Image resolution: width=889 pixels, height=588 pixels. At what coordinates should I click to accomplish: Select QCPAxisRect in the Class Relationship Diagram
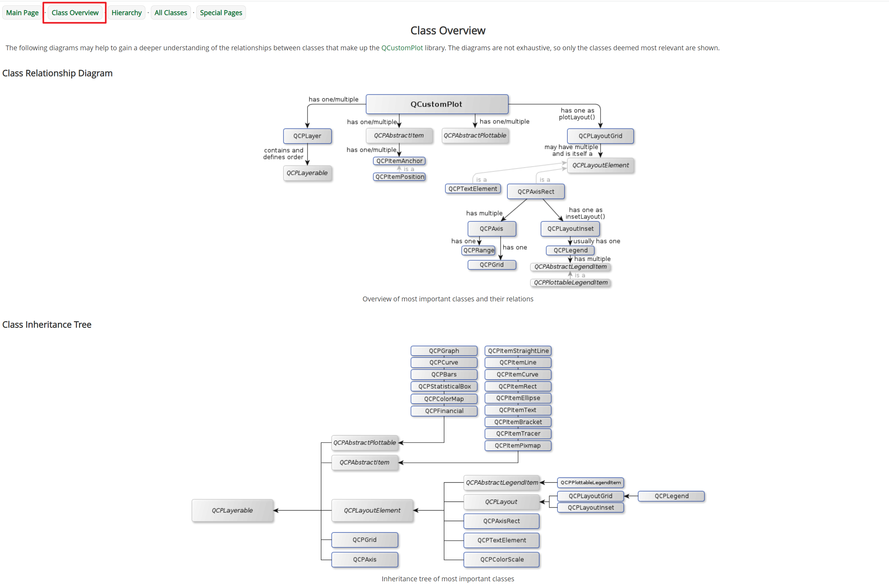click(536, 191)
